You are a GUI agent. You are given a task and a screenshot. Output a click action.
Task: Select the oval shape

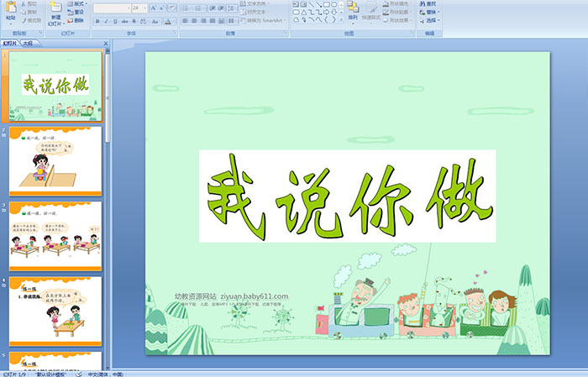tap(333, 4)
